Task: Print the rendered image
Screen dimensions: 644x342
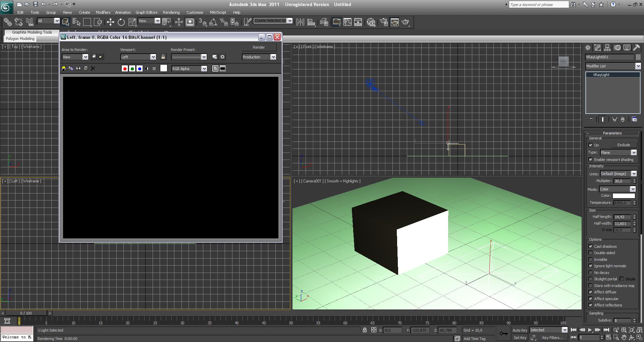Action: tap(86, 68)
